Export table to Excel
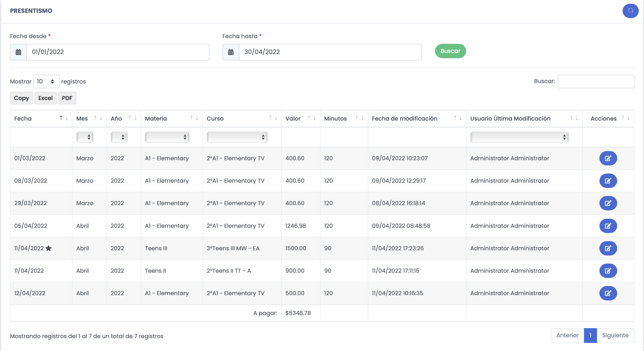This screenshot has width=644, height=351. coord(45,98)
